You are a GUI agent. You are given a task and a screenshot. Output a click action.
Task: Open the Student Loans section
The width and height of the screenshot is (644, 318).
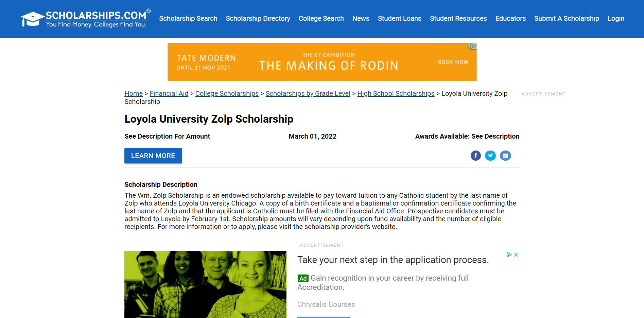tap(399, 18)
